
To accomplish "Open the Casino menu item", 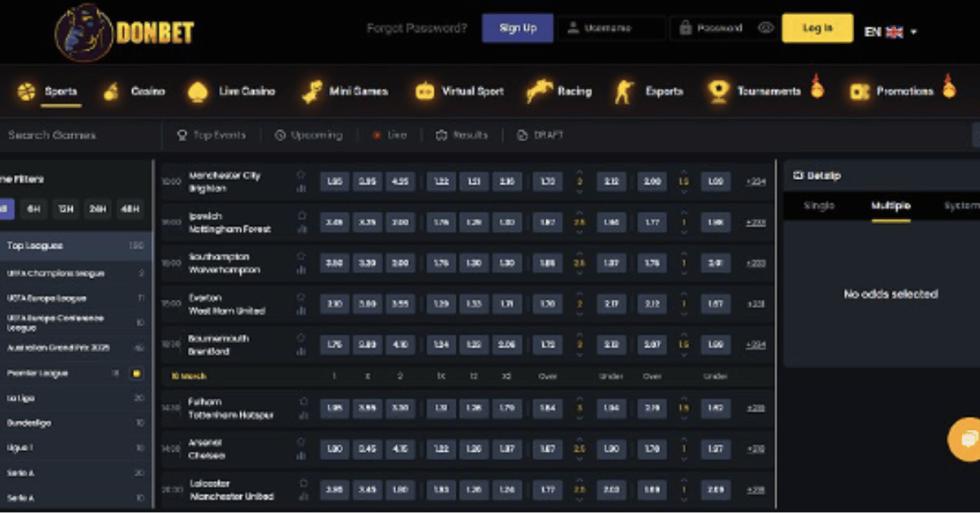I will click(148, 91).
